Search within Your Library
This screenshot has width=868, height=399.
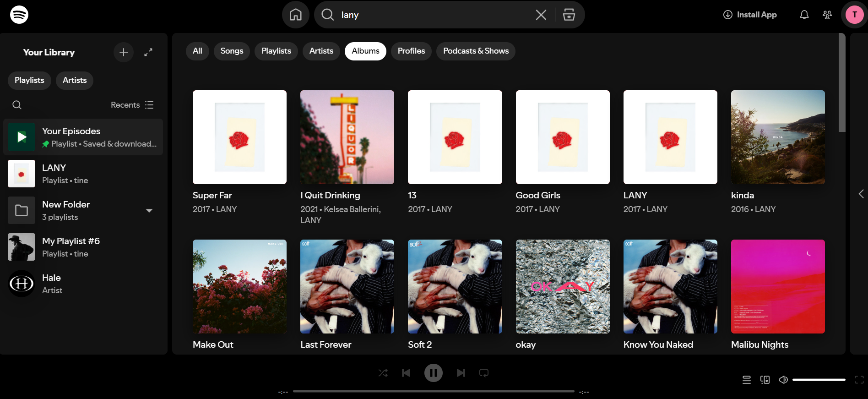pos(17,105)
